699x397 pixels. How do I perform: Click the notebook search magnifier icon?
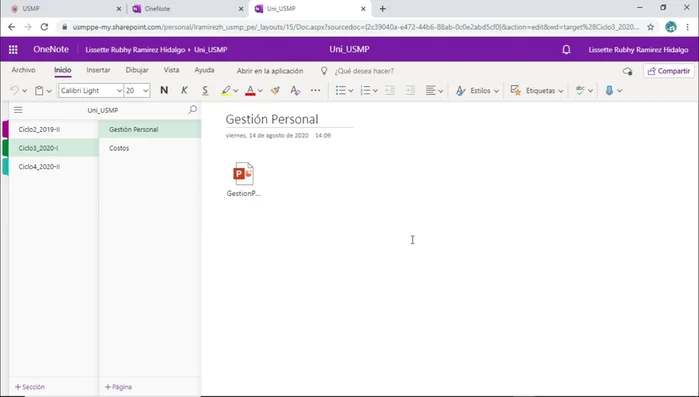click(193, 110)
